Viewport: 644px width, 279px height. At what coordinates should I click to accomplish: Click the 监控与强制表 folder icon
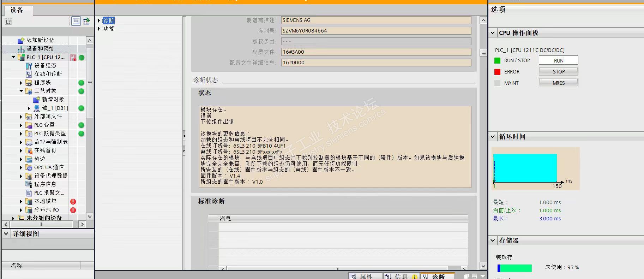point(29,142)
